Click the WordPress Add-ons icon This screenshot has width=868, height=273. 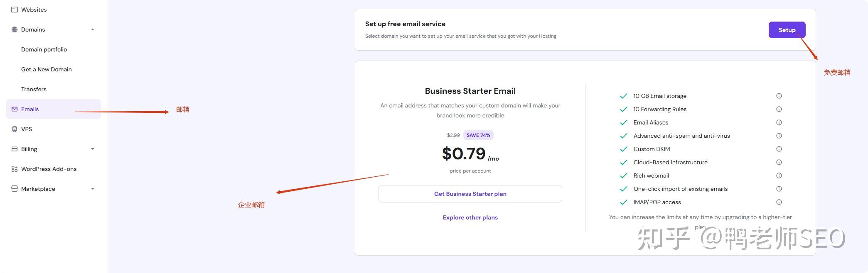coord(15,169)
